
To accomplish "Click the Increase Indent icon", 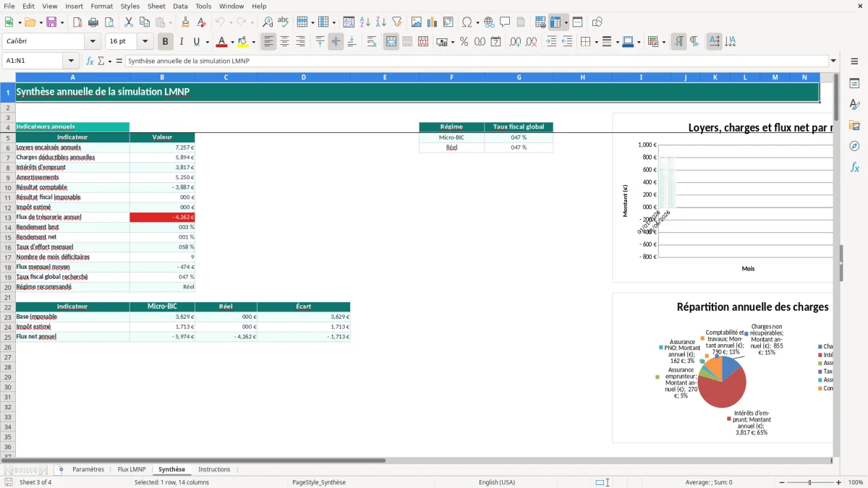I will tap(551, 42).
